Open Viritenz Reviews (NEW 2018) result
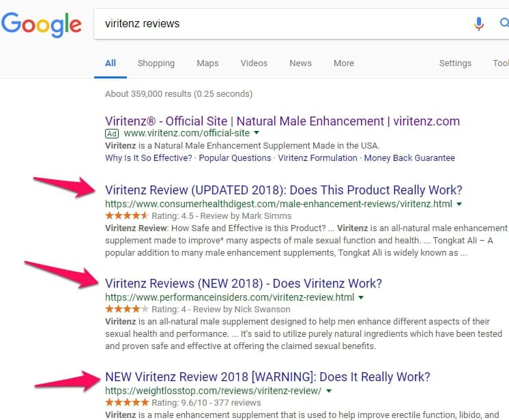 244,284
